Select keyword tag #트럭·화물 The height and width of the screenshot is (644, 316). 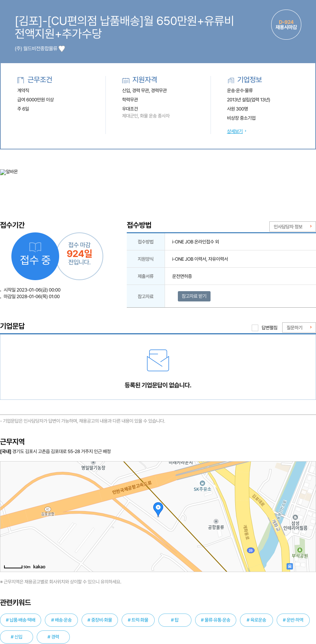(x=138, y=620)
